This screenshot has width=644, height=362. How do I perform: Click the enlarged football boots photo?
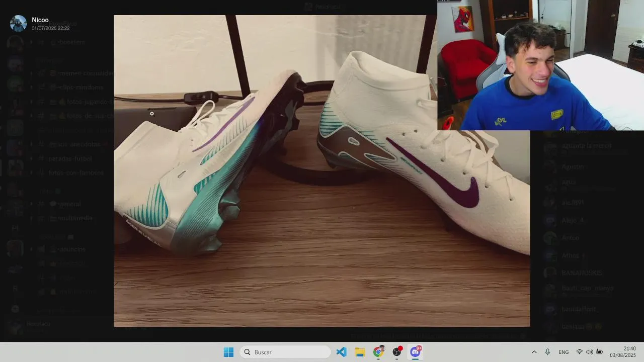(321, 171)
